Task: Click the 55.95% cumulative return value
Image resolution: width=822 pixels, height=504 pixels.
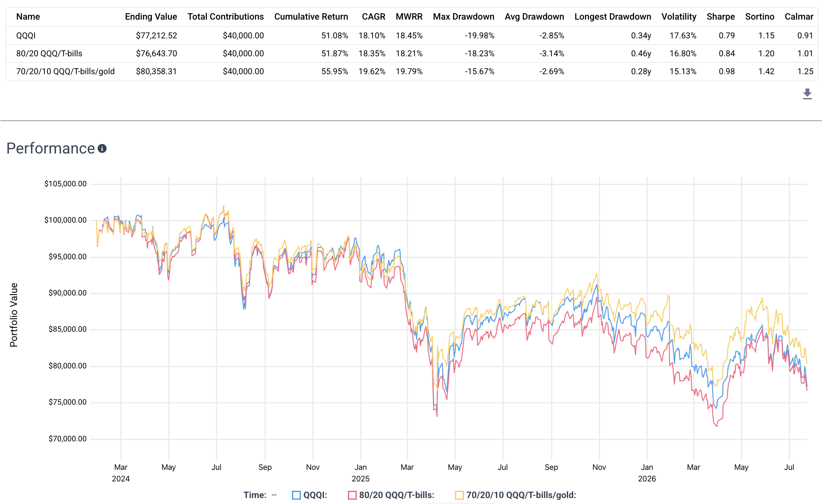Action: (335, 71)
